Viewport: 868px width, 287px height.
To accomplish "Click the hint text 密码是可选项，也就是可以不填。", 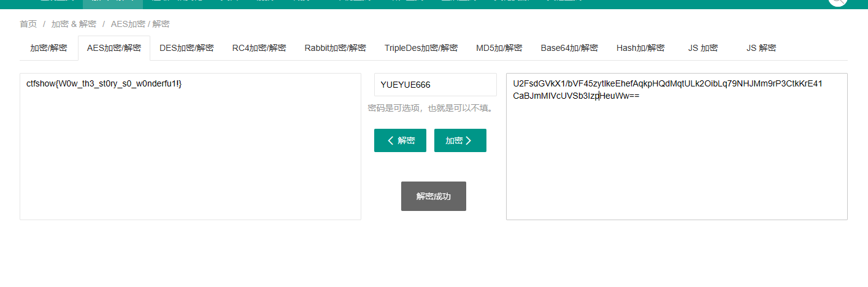I will [431, 108].
